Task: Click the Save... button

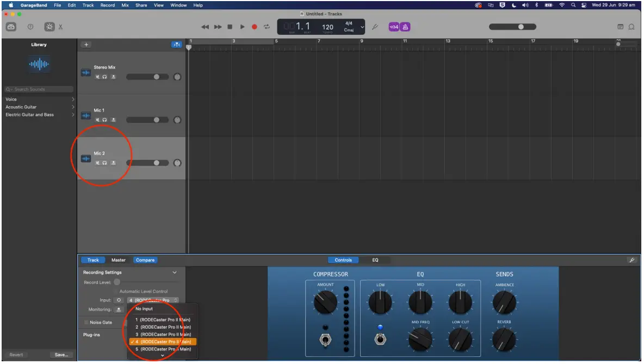Action: tap(61, 355)
